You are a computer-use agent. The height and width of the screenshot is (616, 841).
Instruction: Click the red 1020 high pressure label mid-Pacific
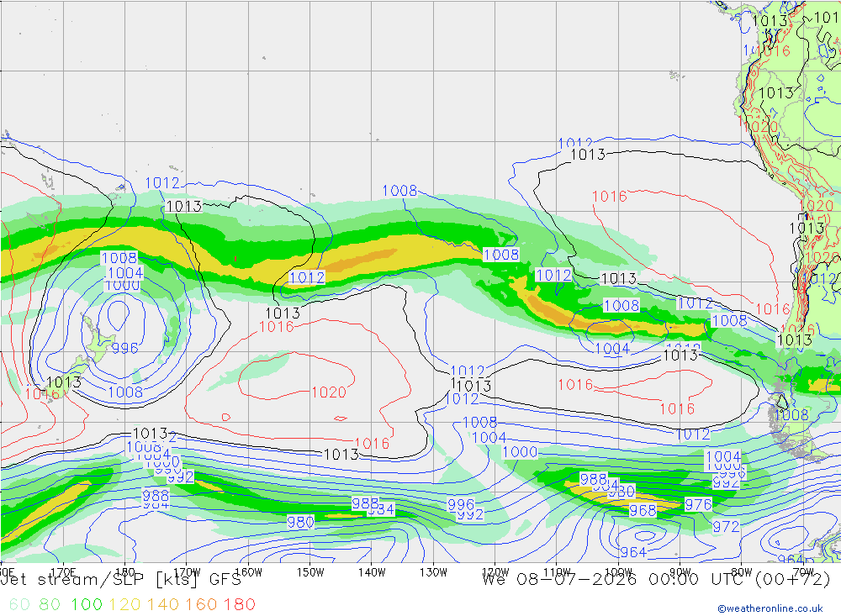(x=329, y=392)
